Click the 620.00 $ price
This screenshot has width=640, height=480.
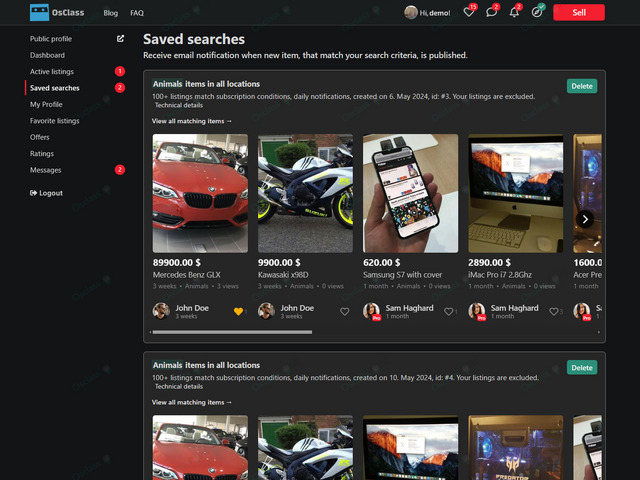[382, 262]
